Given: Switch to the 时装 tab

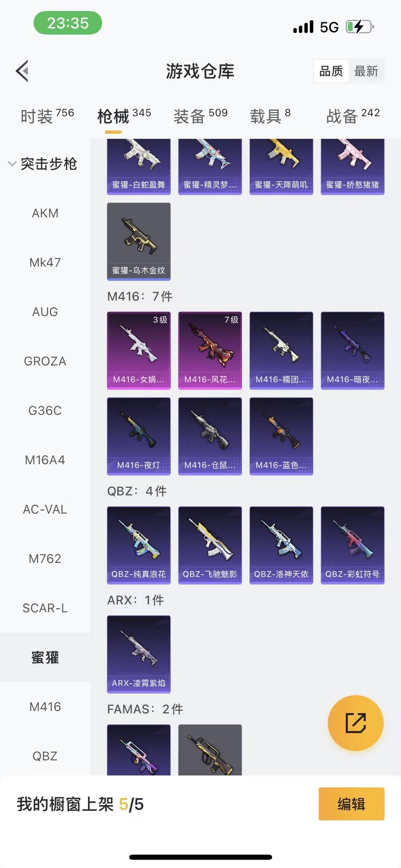Looking at the screenshot, I should (47, 116).
